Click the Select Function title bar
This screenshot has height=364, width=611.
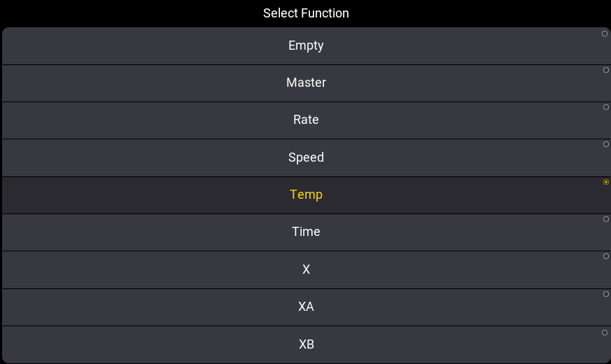[306, 13]
